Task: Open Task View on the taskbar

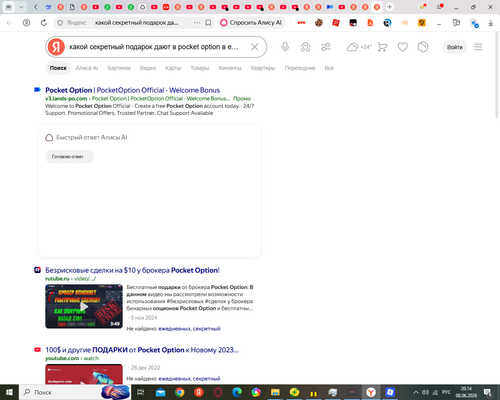Action: tap(141, 392)
